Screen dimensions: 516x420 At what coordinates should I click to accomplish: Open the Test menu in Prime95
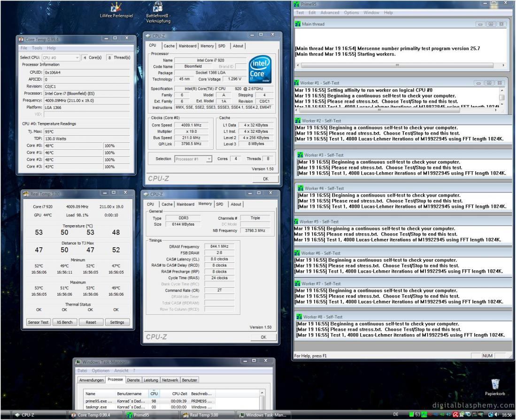tap(300, 13)
